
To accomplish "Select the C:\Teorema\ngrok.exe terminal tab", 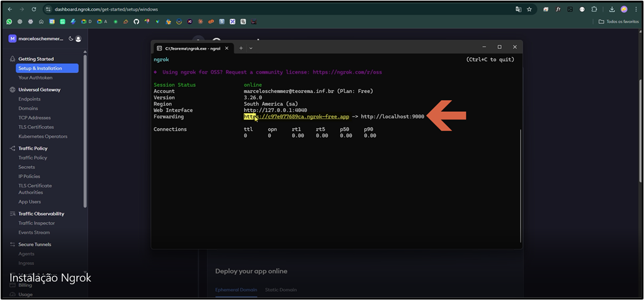I will coord(193,48).
